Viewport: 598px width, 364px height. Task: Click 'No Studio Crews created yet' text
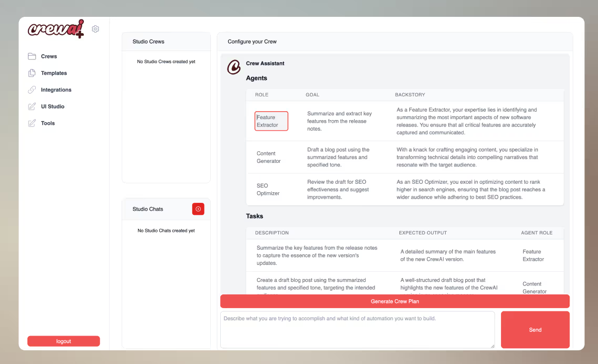point(166,61)
